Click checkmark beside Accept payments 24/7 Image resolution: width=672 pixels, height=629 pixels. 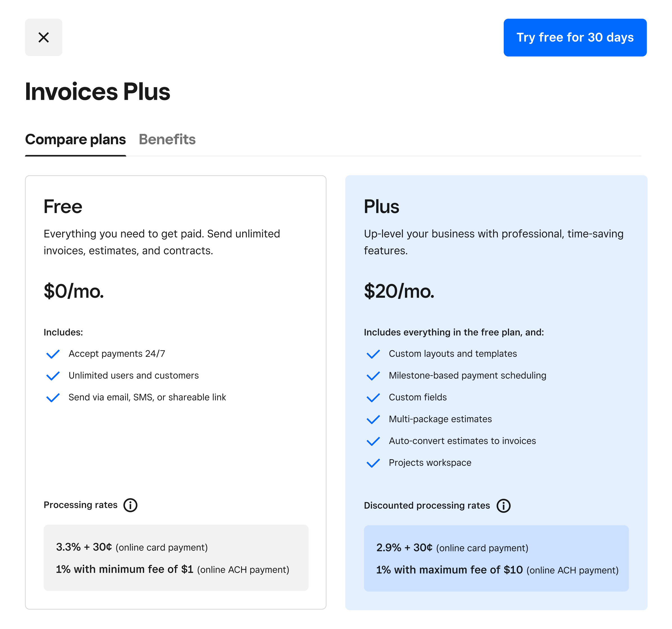tap(53, 354)
